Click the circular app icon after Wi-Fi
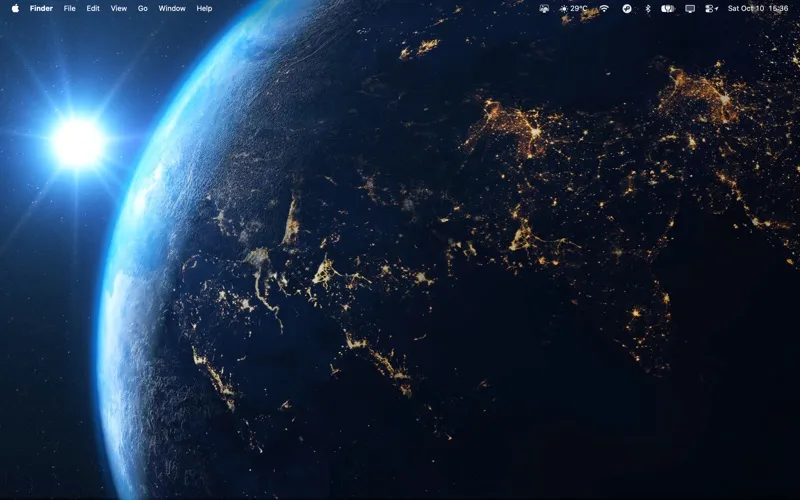Image resolution: width=800 pixels, height=500 pixels. pos(627,8)
